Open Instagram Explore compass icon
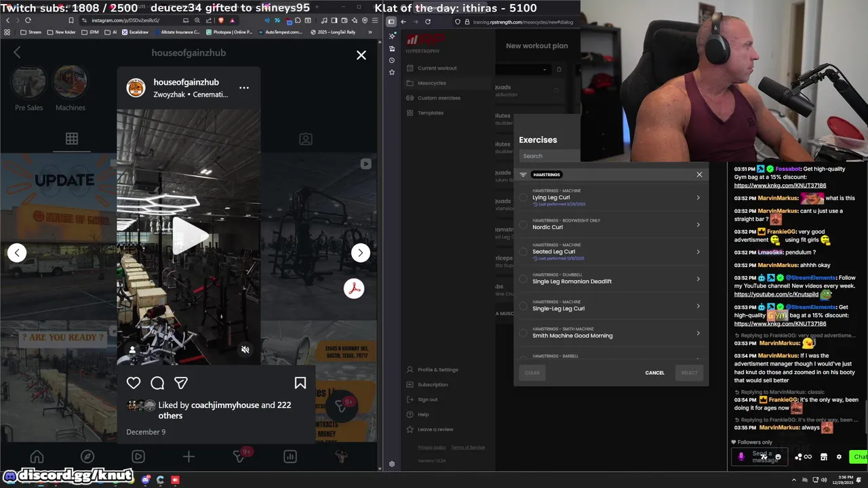 click(87, 457)
